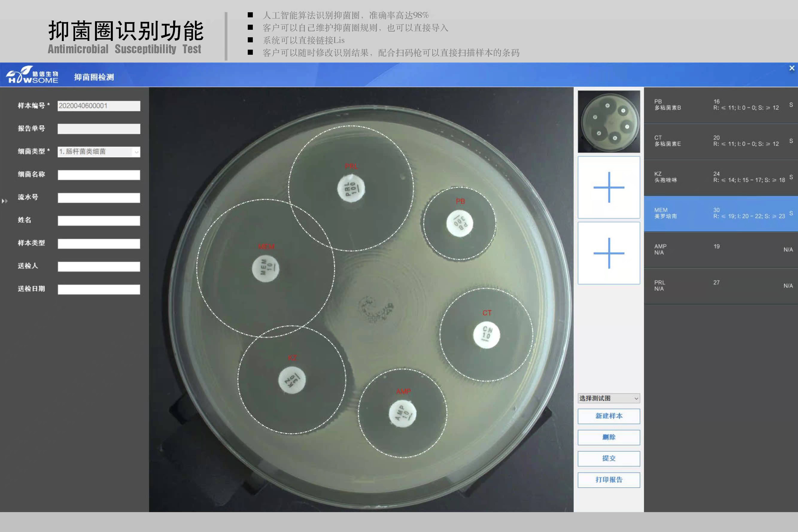The image size is (798, 532).
Task: Click the second blue plus add-image tile
Action: pyautogui.click(x=609, y=253)
